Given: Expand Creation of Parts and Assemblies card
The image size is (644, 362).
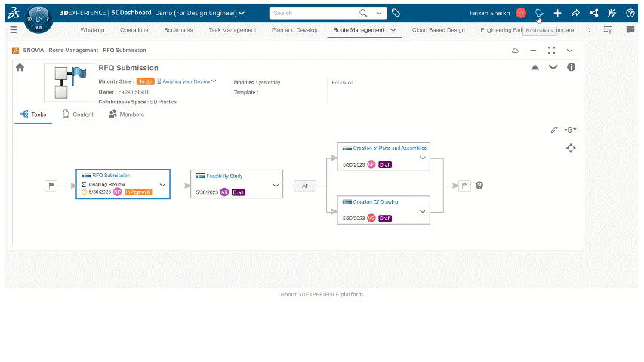Looking at the screenshot, I should (x=422, y=158).
